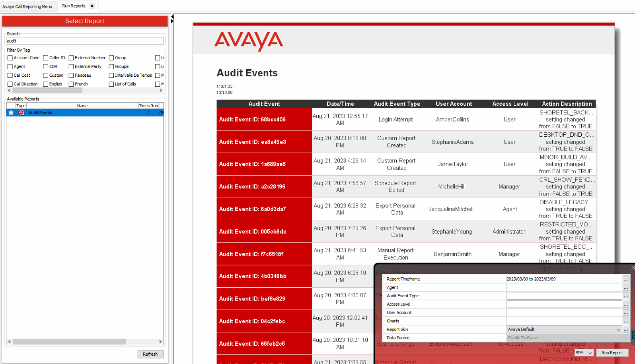Click Audit Event ID: a2c28196 cell
This screenshot has width=635, height=364.
tap(264, 186)
